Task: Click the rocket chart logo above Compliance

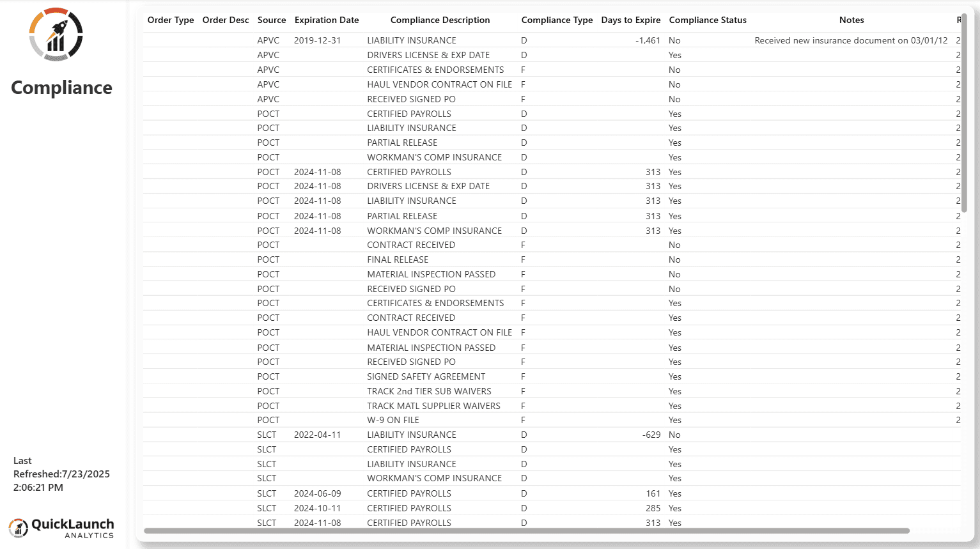Action: pos(56,35)
